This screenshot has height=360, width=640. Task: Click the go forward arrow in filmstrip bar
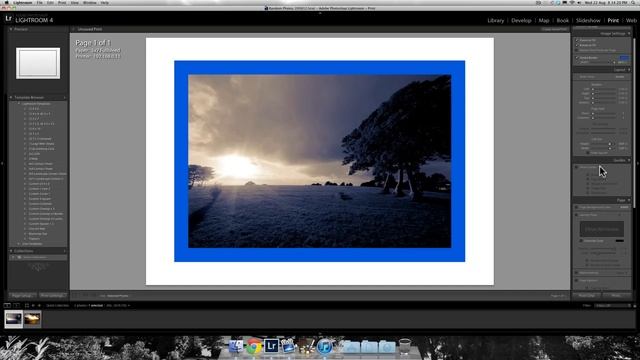39,305
